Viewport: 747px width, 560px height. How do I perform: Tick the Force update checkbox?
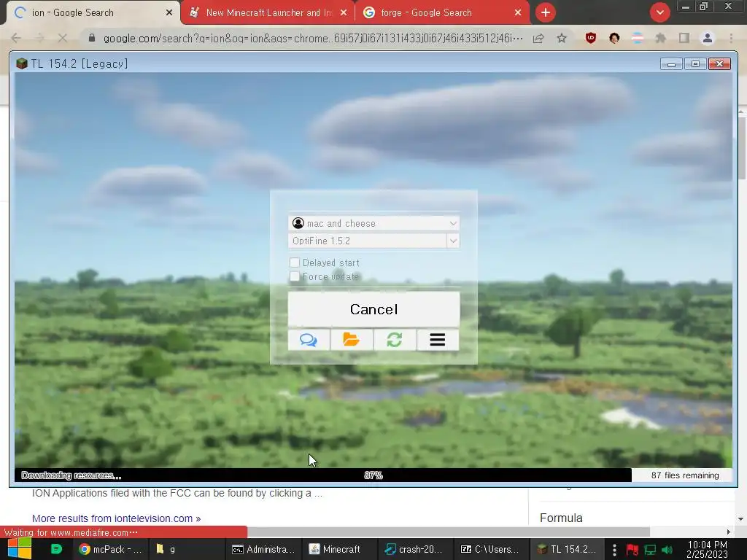coord(295,276)
